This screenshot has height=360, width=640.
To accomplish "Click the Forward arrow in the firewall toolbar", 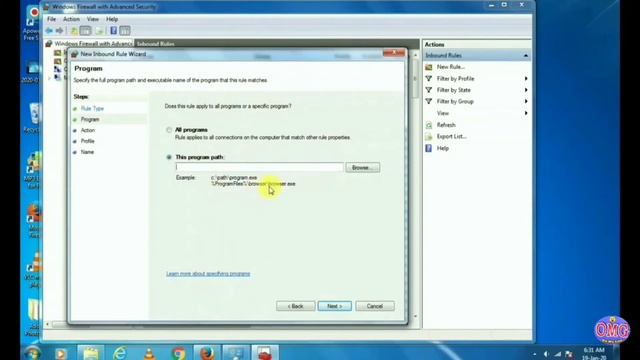I will click(x=60, y=31).
